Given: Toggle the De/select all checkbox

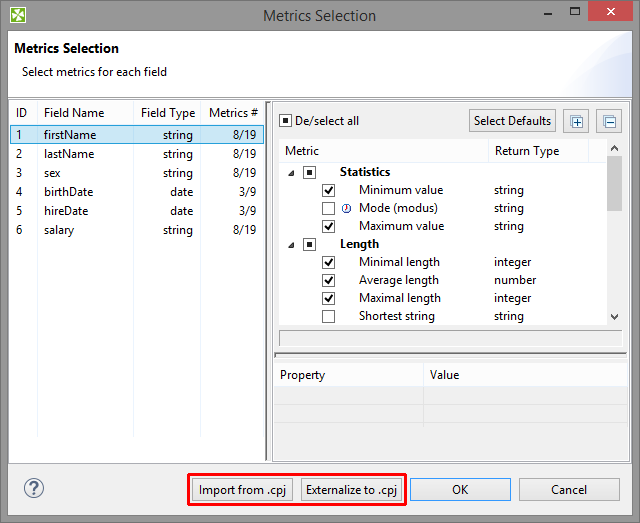Looking at the screenshot, I should 285,121.
